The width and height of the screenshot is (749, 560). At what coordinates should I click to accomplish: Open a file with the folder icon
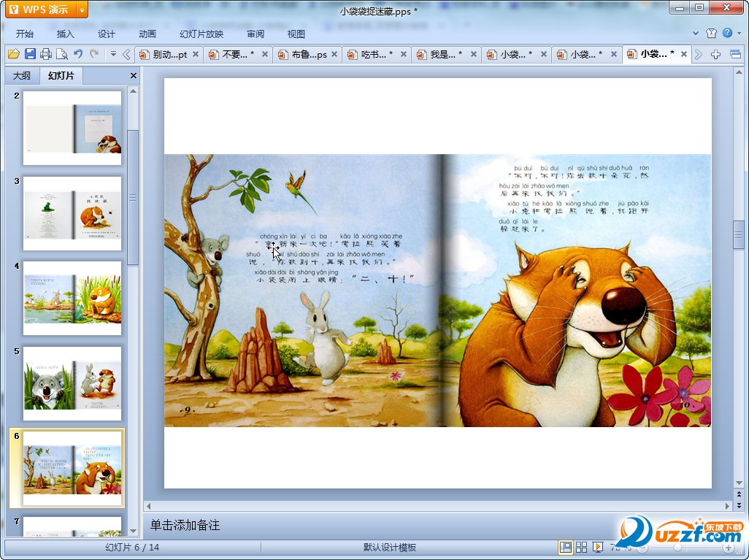[13, 54]
